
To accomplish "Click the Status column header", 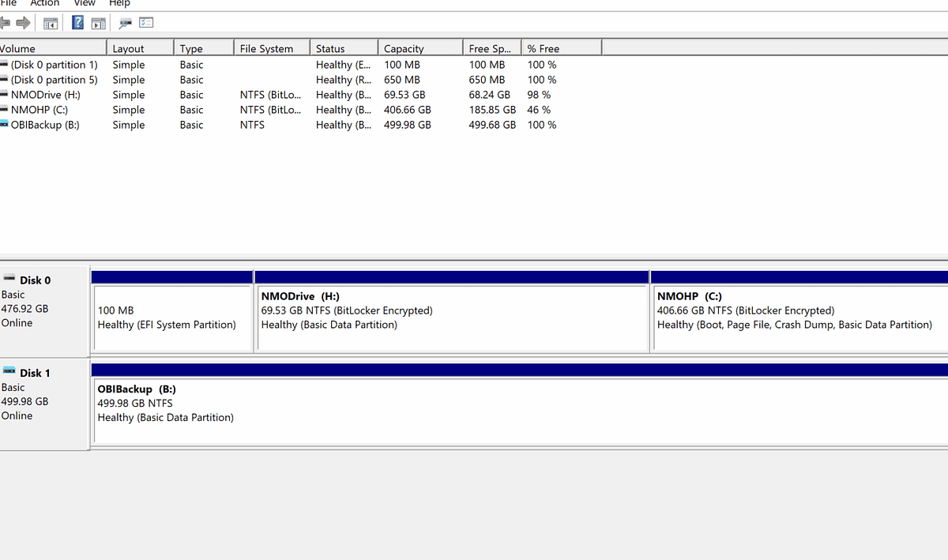I will (x=343, y=47).
